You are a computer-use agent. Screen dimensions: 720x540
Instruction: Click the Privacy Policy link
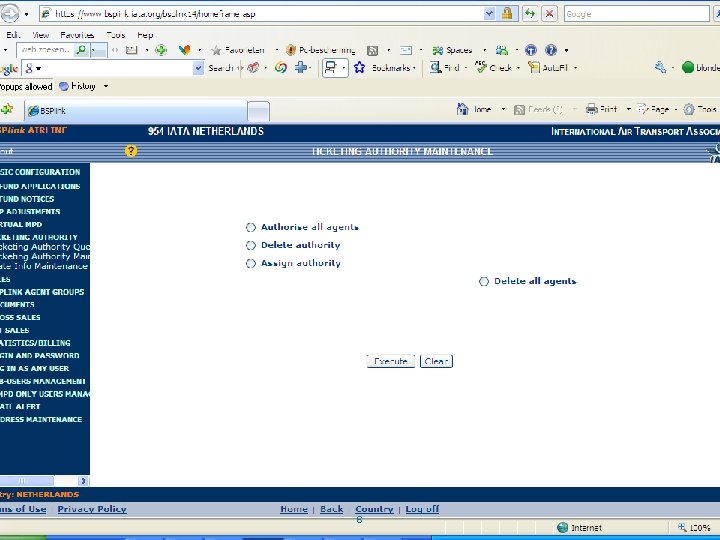click(92, 509)
